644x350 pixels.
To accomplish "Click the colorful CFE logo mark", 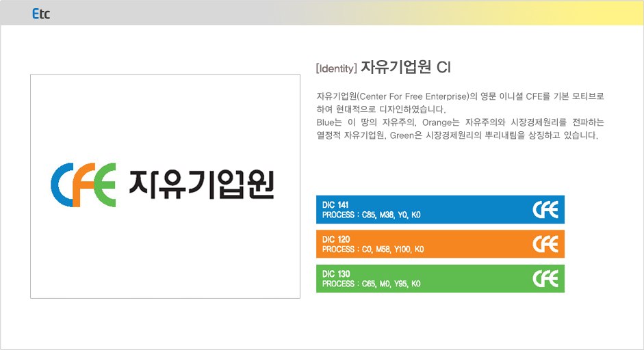I will [83, 185].
